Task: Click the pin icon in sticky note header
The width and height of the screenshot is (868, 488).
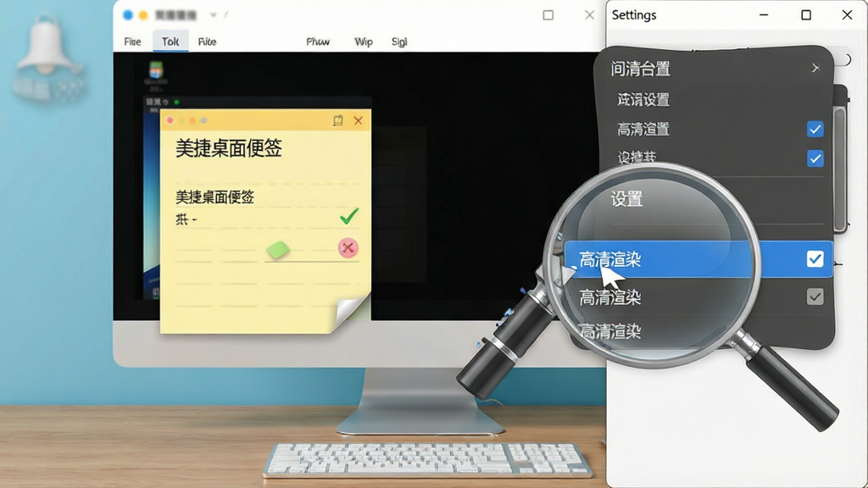Action: click(337, 120)
